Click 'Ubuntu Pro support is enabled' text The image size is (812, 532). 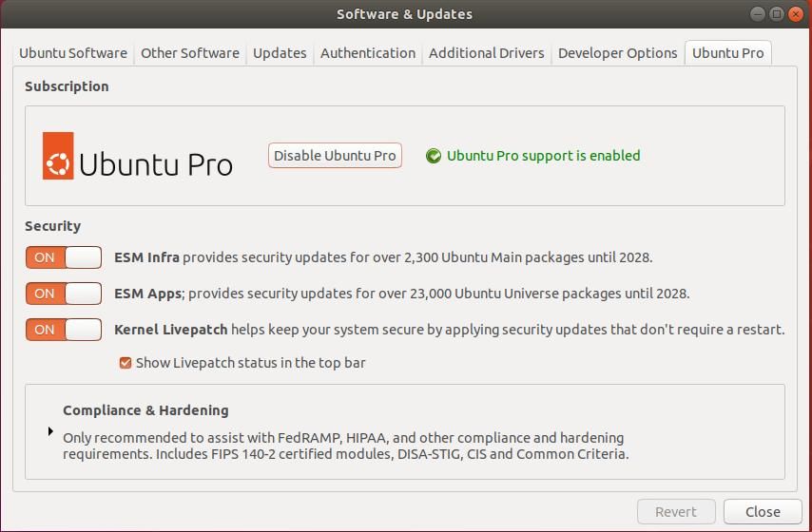pyautogui.click(x=543, y=156)
